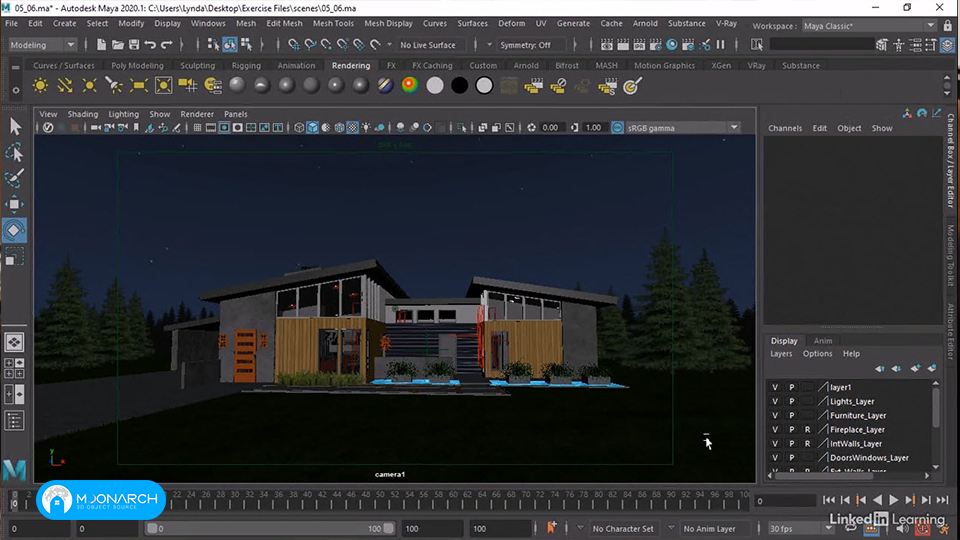Open the Channels menu in Channel Box
The image size is (960, 540).
pos(785,128)
